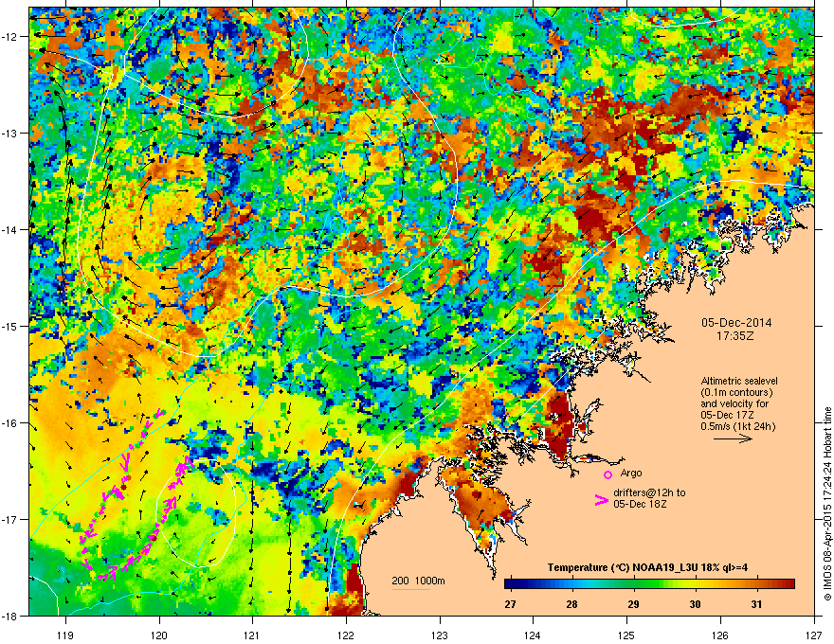Click the dark red end of color bar
The height and width of the screenshot is (644, 834).
click(x=789, y=583)
